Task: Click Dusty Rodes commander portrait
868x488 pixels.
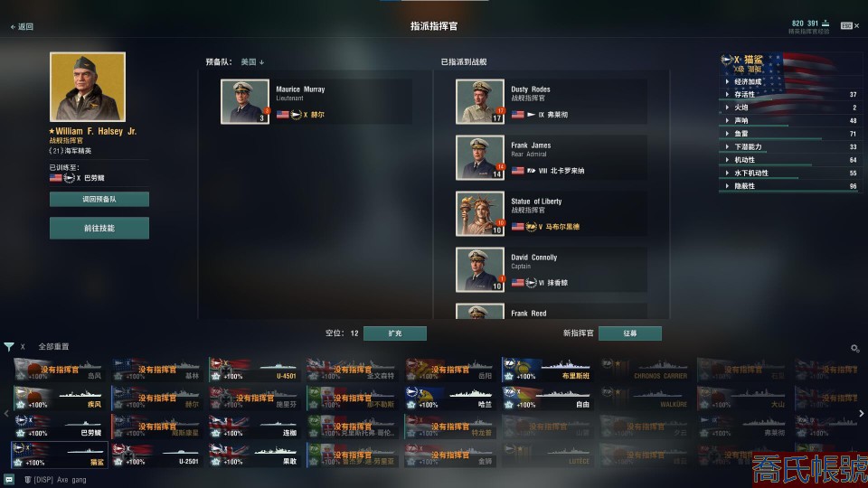Action: [480, 101]
